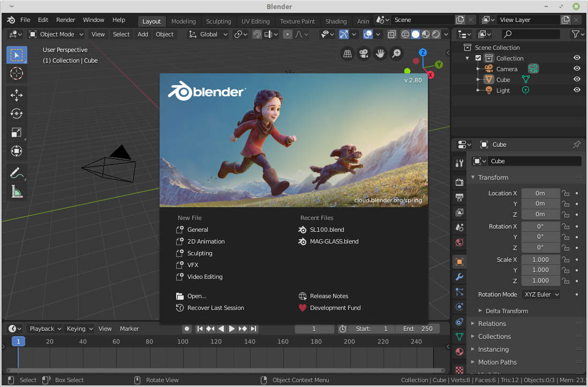Toggle the Cube's visibility eye icon
Screen dimensions: 588x387
click(577, 79)
